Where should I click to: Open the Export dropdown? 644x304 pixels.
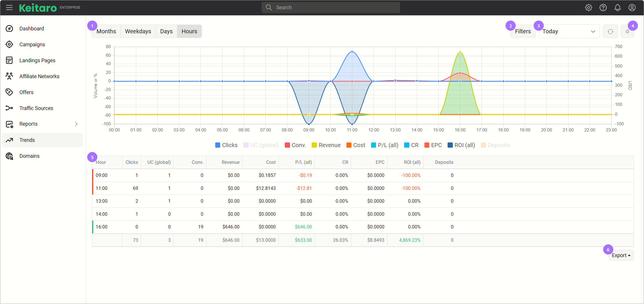[x=621, y=255]
